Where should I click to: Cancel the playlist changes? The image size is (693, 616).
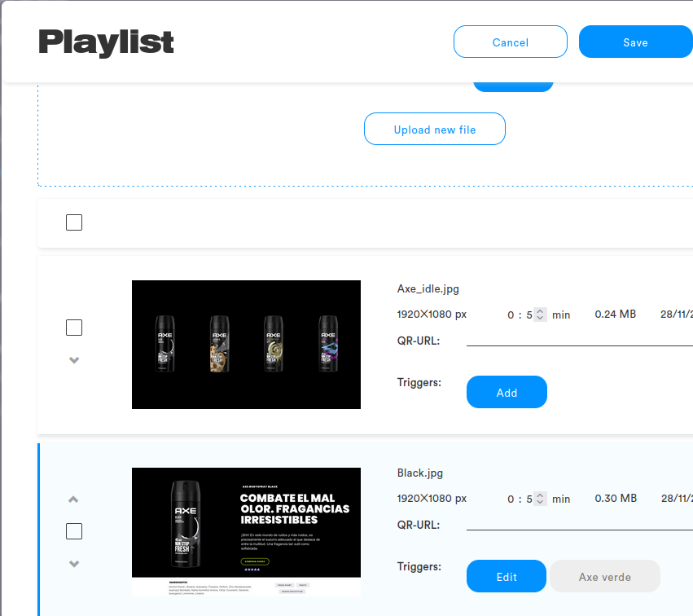(511, 42)
